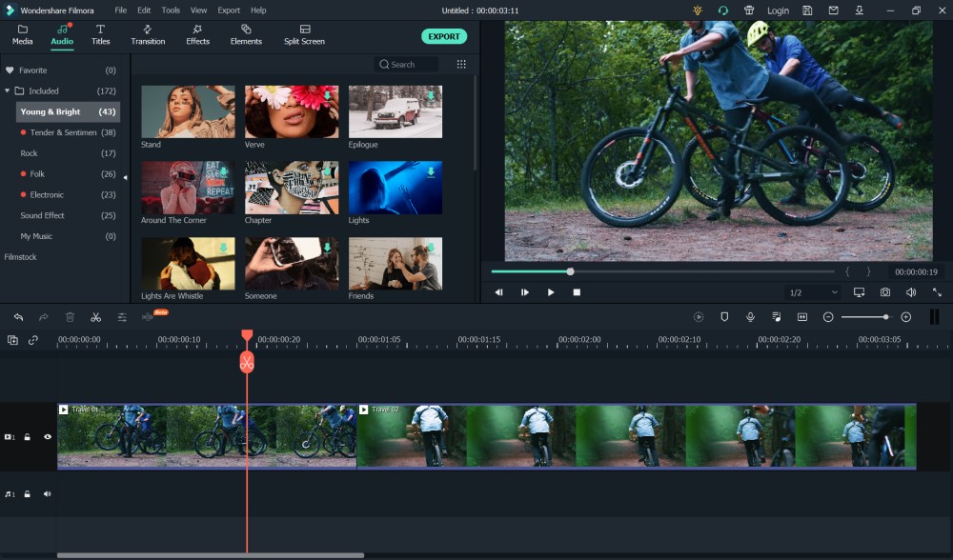Screen dimensions: 953x560
Task: Mute the audio track speaker
Action: [x=46, y=493]
